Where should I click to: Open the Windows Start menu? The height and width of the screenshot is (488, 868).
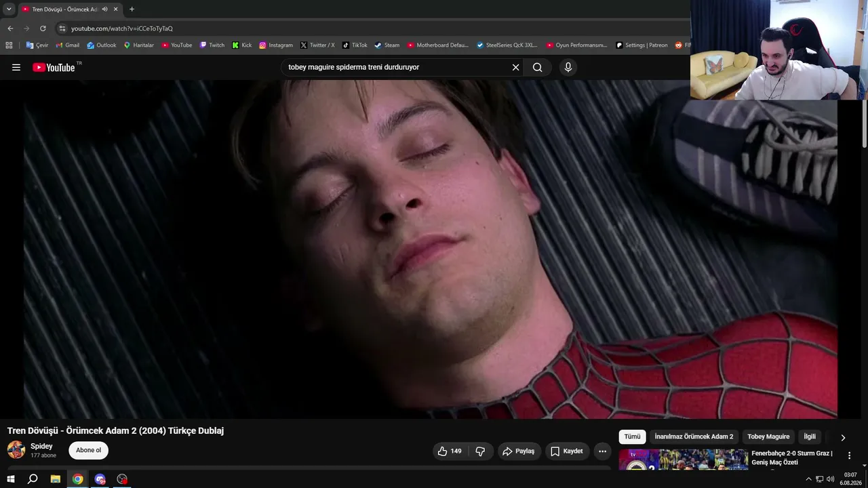(x=11, y=479)
